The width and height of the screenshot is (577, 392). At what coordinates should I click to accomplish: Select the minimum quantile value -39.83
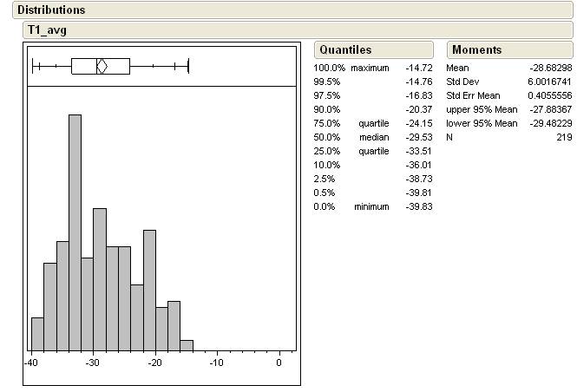coord(418,206)
